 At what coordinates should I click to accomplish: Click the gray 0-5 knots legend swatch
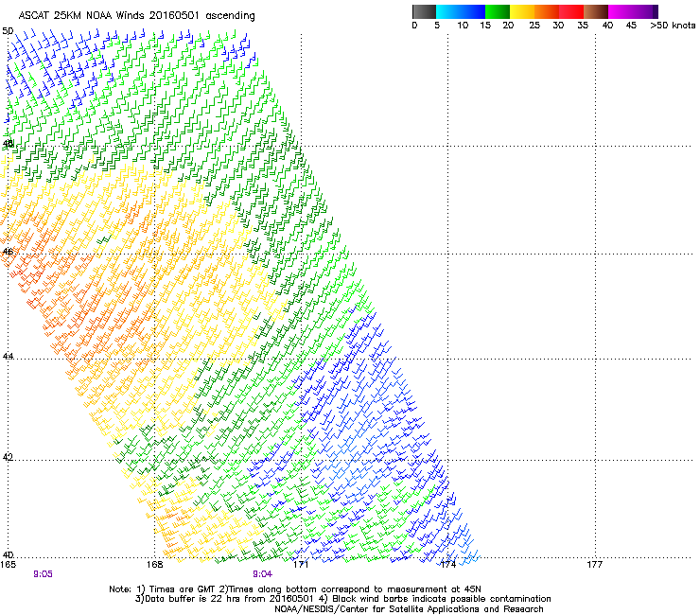pyautogui.click(x=424, y=11)
